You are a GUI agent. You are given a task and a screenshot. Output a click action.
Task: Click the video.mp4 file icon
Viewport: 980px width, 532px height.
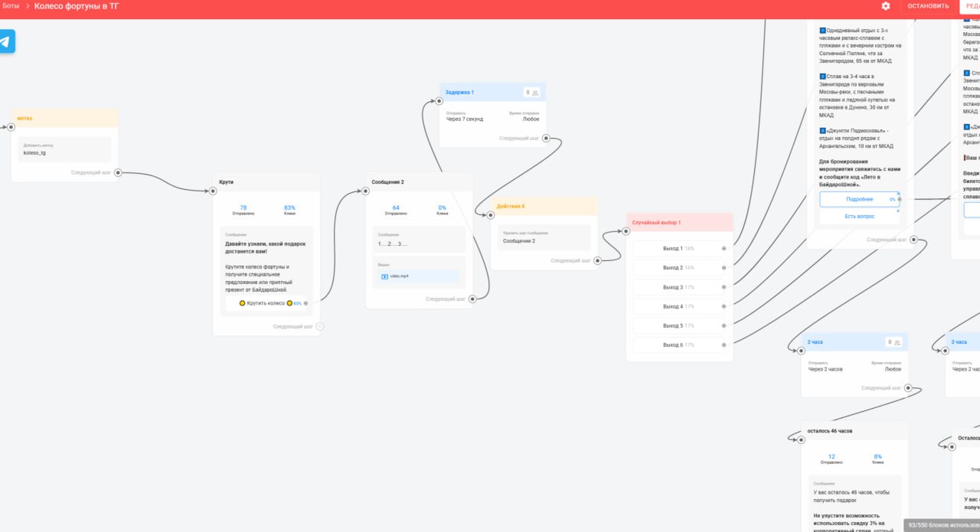tap(384, 276)
